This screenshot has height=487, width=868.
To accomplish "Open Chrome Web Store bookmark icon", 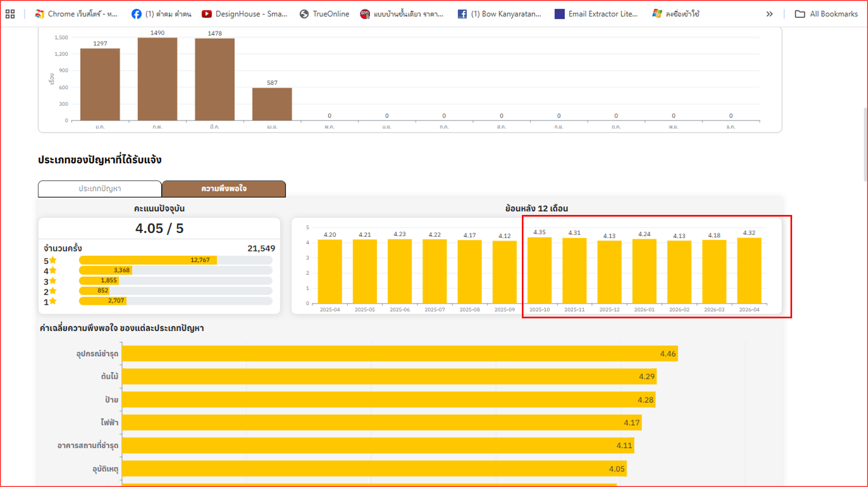I will point(39,14).
